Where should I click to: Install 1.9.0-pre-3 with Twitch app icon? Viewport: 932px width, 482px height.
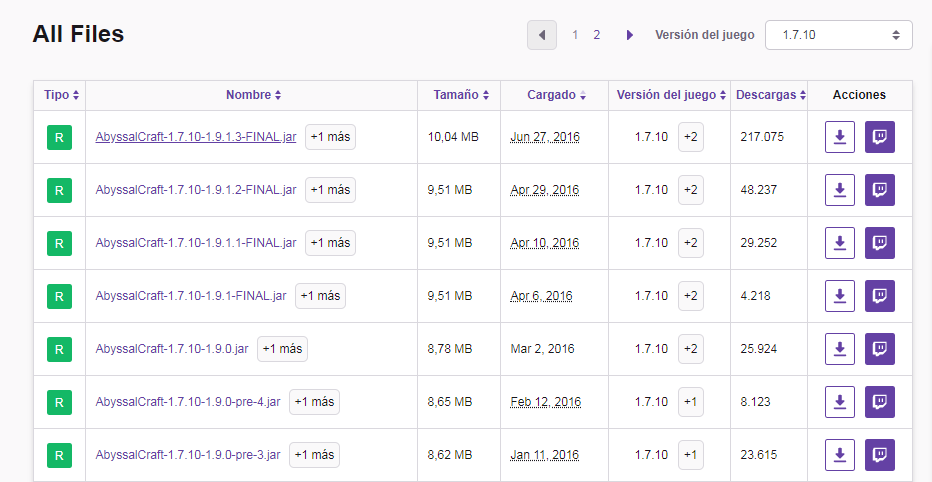click(x=880, y=455)
